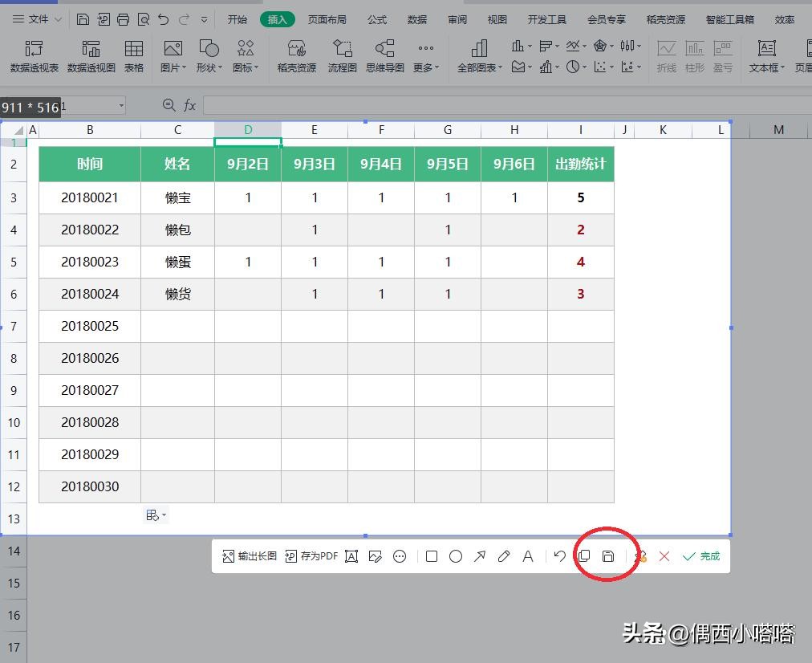Screen dimensions: 812x663
Task: Click the 输出长图 button
Action: tap(250, 556)
